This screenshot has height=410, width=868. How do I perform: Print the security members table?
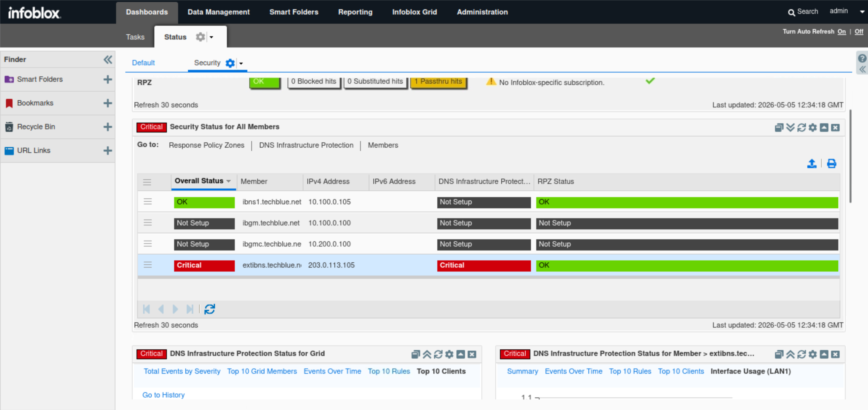(831, 163)
